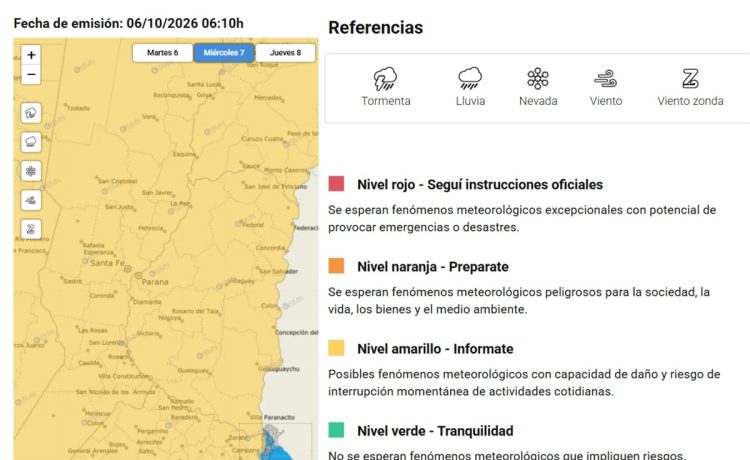Viewport: 750px width, 460px height.
Task: Filter map by Zonda wind icon
Action: click(31, 230)
